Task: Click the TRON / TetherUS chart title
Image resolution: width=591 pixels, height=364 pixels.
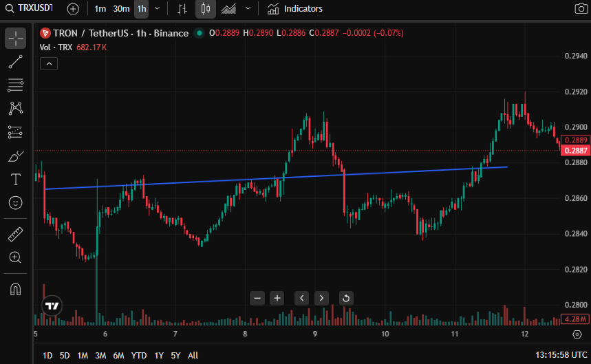Action: (x=120, y=33)
